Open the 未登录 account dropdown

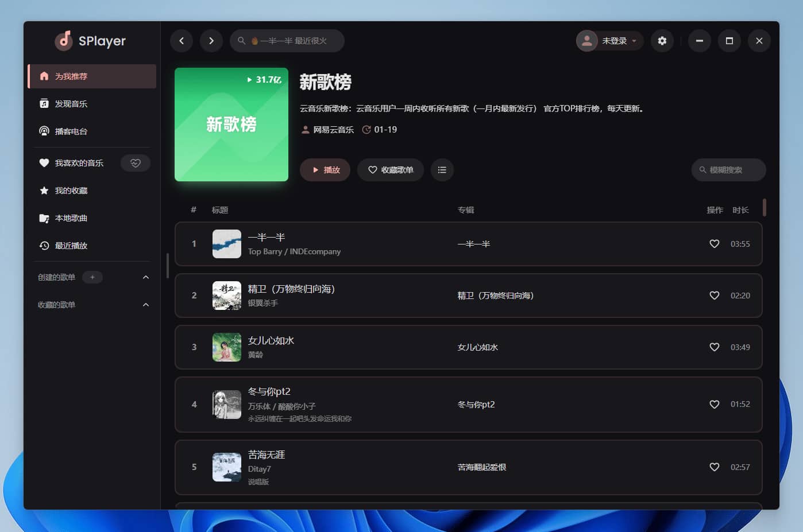609,41
